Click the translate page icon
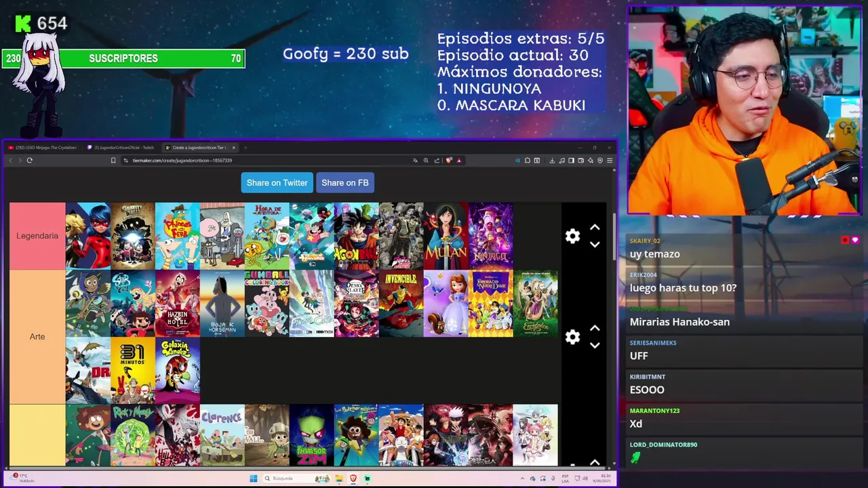This screenshot has width=868, height=488. coord(415,161)
